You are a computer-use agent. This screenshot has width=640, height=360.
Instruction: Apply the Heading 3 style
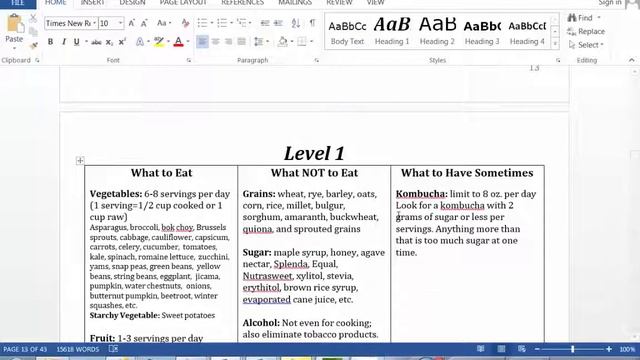pos(482,32)
